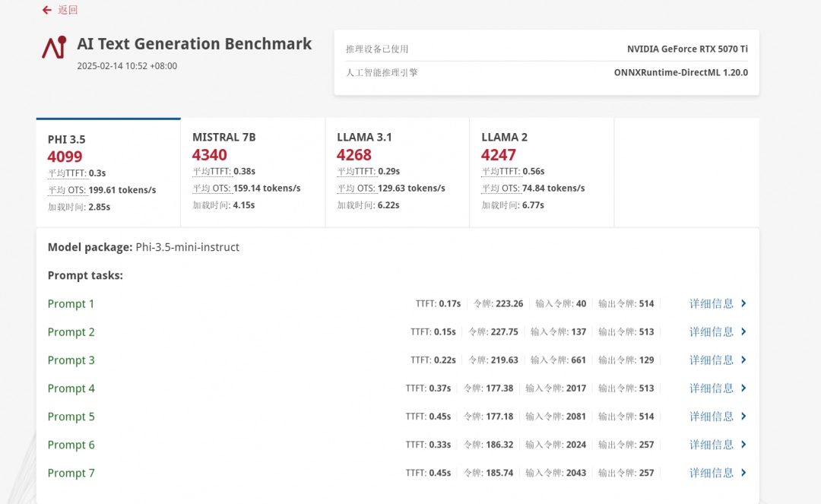Click the Prompt 1 label

[71, 304]
